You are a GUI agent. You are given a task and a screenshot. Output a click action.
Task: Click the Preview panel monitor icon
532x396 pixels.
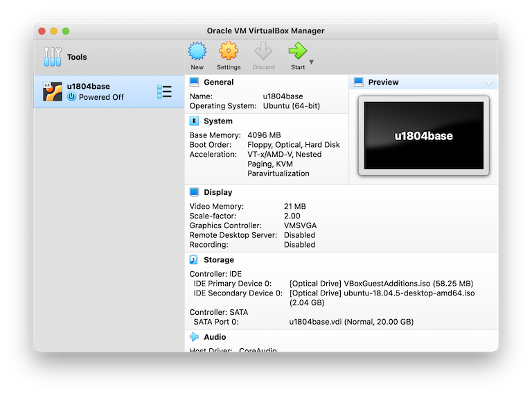point(359,82)
